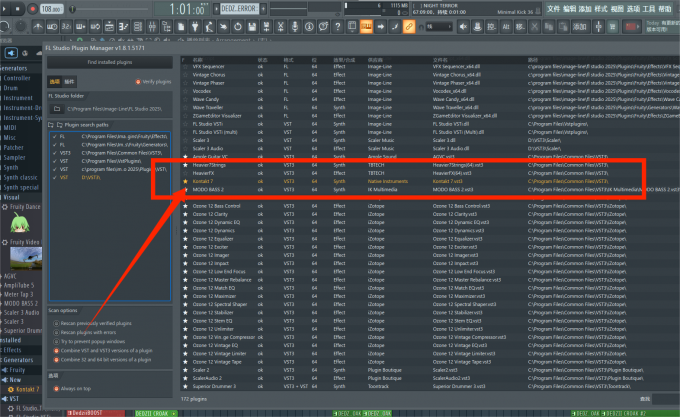Click the microphone icon in toolbar

pos(295,27)
